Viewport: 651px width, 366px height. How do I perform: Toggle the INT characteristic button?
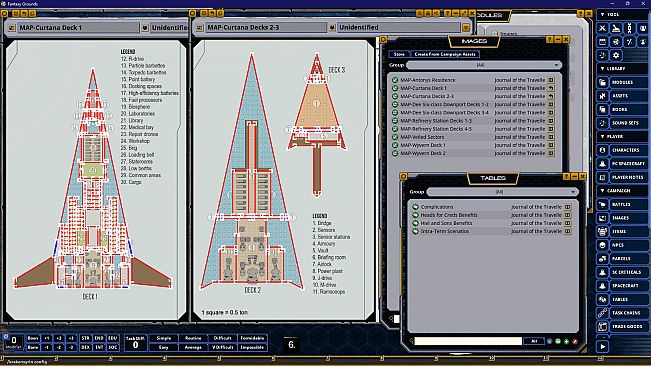pos(99,347)
